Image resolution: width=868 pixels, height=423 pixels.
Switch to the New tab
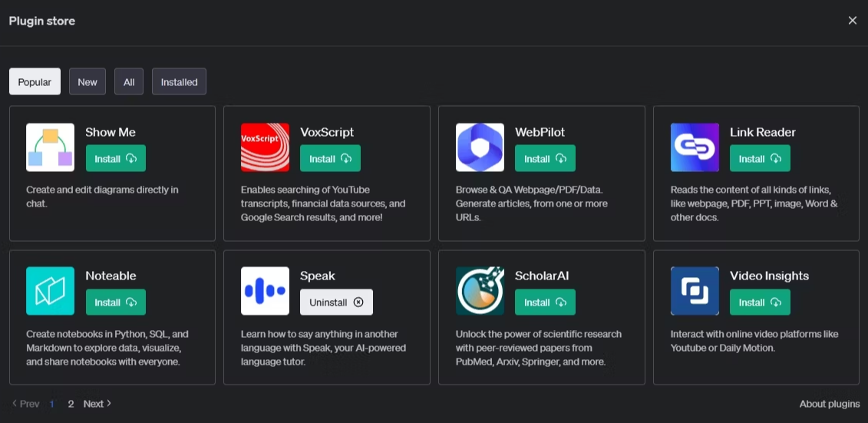pos(87,82)
